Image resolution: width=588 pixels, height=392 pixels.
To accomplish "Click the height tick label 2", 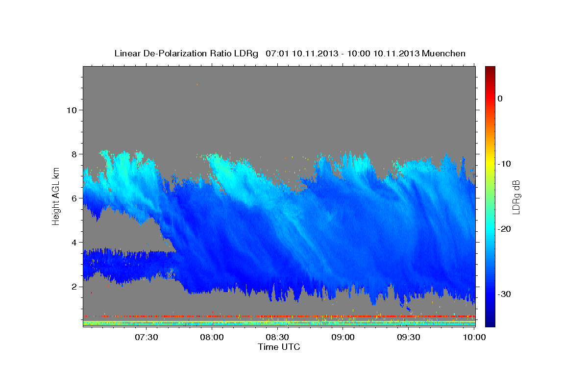I will [74, 286].
